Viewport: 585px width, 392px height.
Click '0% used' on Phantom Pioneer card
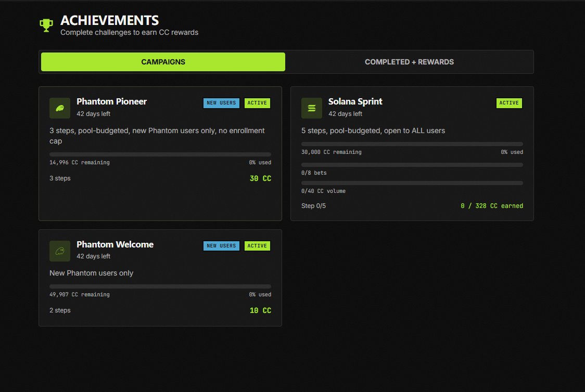[260, 162]
